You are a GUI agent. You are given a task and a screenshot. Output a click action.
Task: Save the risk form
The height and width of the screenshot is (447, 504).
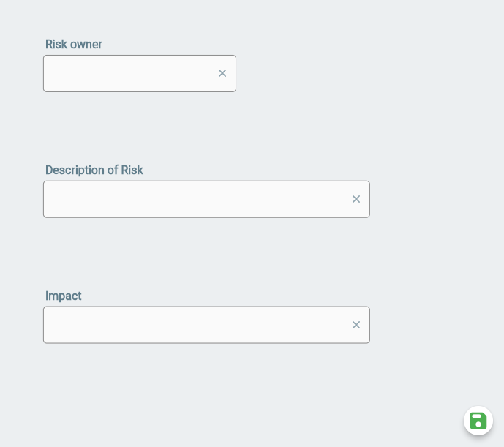[478, 421]
